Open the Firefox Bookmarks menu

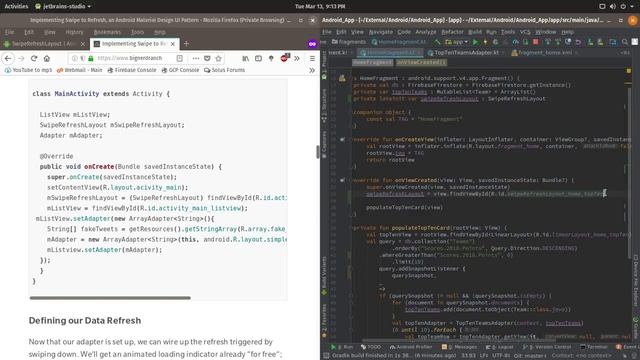107,32
